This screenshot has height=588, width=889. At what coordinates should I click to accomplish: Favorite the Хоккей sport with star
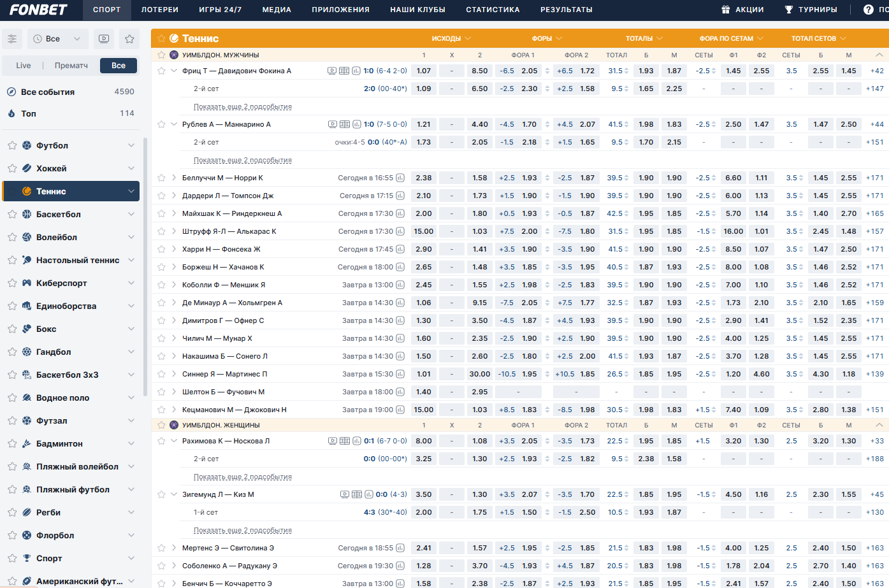(x=12, y=168)
